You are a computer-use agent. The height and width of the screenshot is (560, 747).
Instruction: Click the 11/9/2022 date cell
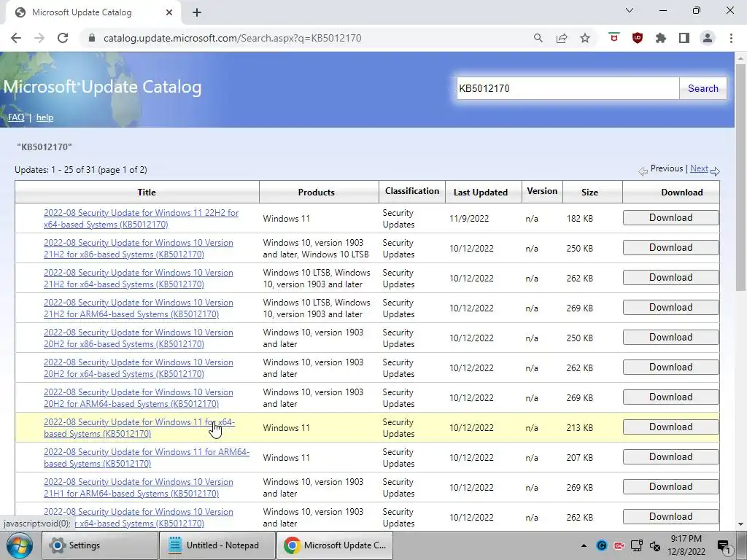pyautogui.click(x=469, y=219)
